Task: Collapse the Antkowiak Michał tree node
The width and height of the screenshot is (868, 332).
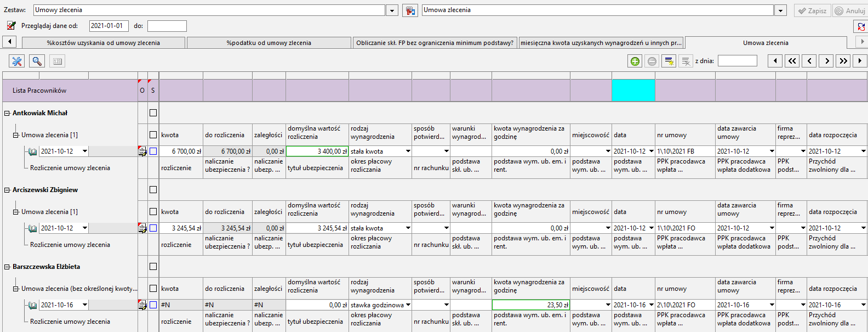Action: [7, 113]
